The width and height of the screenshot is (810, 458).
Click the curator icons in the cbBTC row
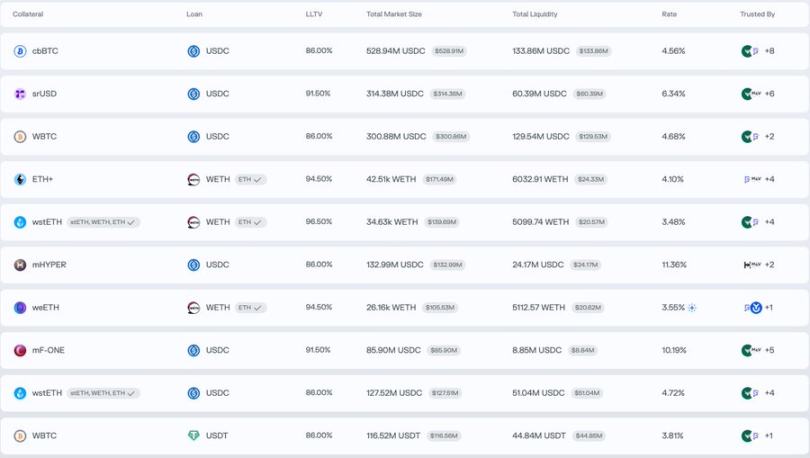tap(749, 51)
